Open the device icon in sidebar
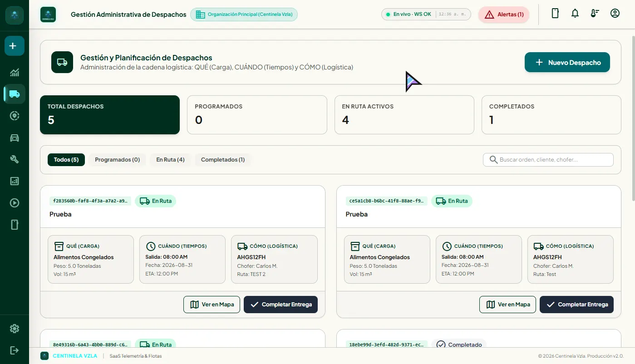The width and height of the screenshot is (635, 364). [x=15, y=225]
